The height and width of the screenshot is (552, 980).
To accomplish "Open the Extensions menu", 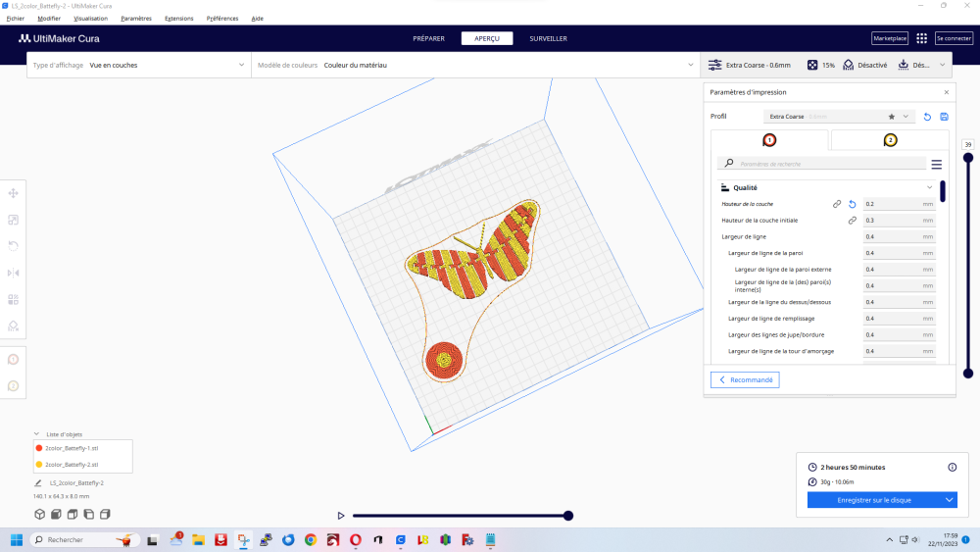I will (x=178, y=18).
